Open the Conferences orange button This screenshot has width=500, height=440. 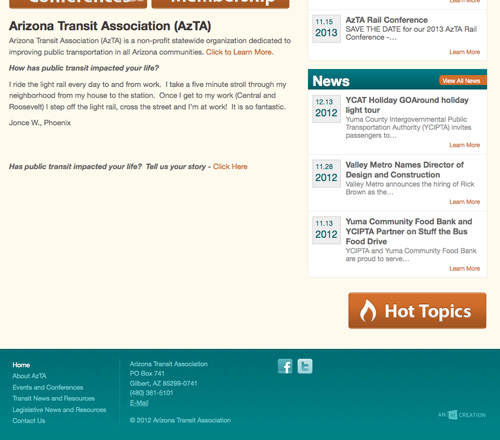(78, 3)
